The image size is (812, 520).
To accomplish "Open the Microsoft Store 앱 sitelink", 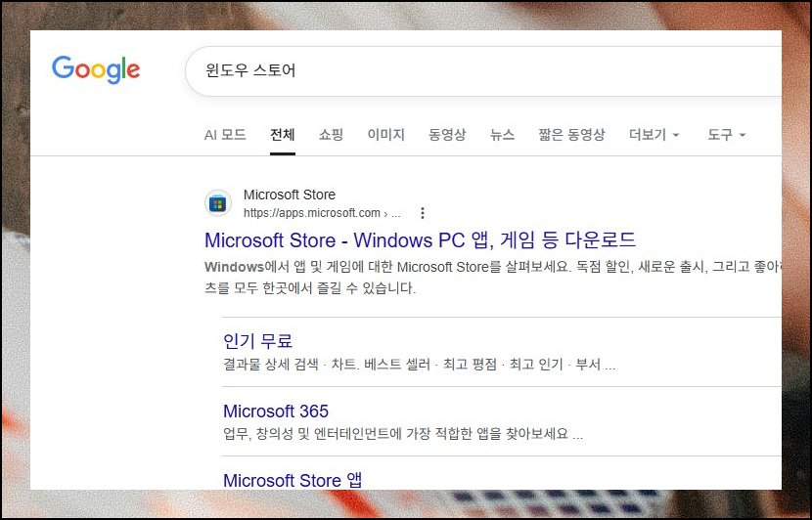I will pos(293,480).
